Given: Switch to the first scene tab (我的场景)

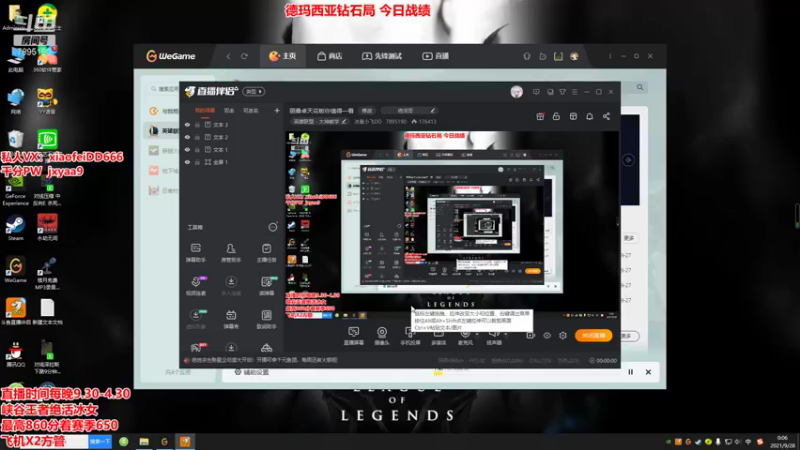Looking at the screenshot, I should click(x=205, y=111).
